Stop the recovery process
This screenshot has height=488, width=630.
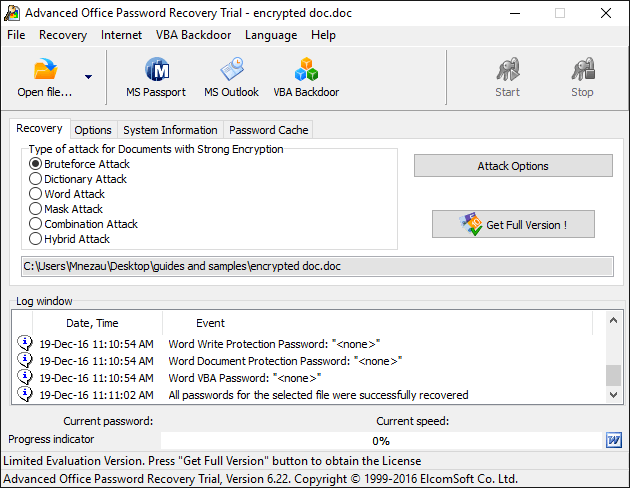point(583,78)
